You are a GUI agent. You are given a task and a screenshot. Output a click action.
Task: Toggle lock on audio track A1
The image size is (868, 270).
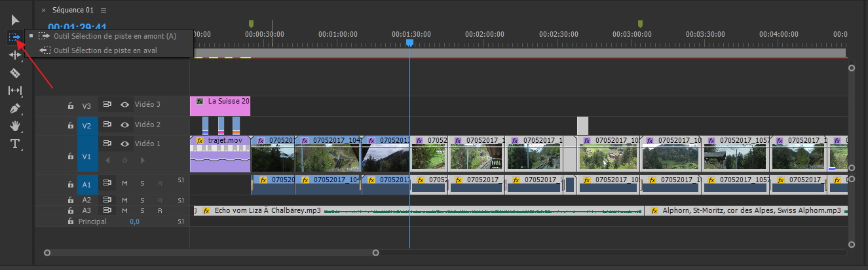click(70, 185)
